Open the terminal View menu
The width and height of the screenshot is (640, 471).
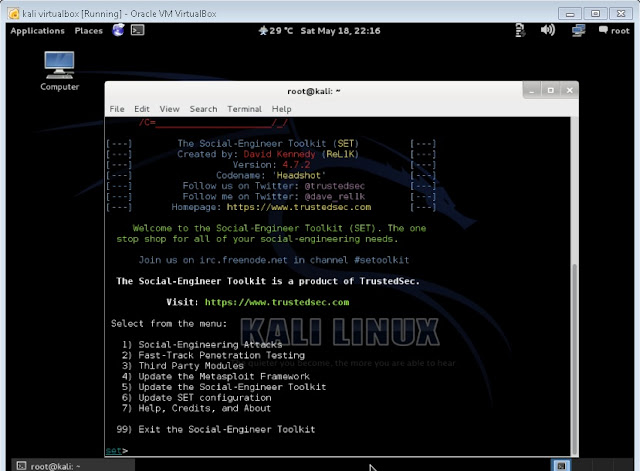tap(169, 109)
